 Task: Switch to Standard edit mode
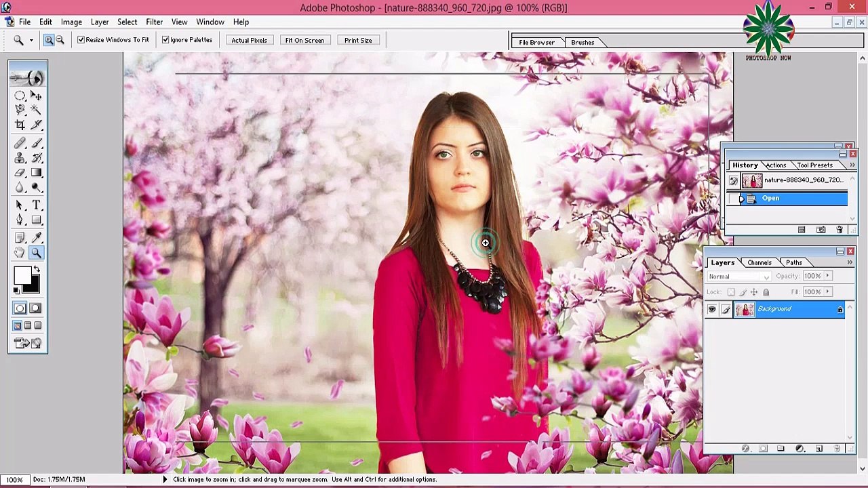(x=20, y=308)
